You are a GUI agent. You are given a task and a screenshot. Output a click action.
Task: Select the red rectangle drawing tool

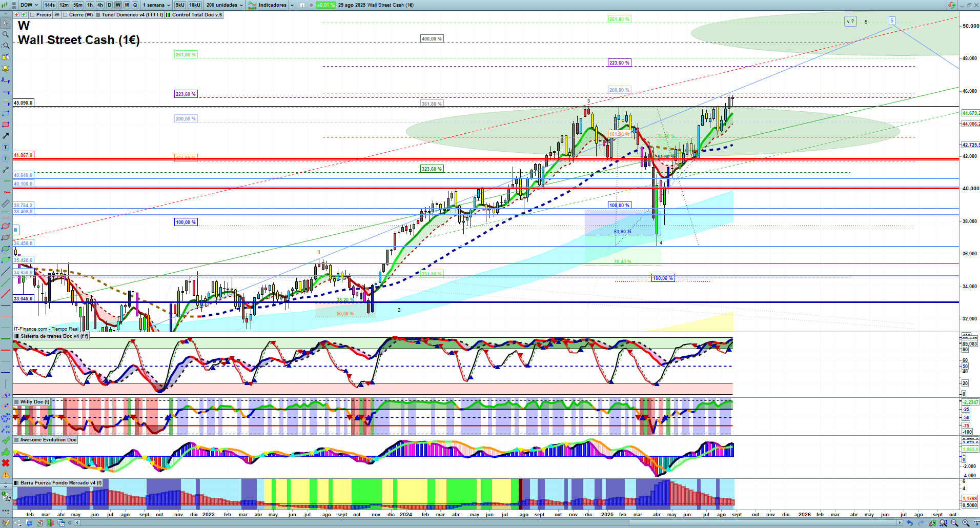click(x=6, y=125)
